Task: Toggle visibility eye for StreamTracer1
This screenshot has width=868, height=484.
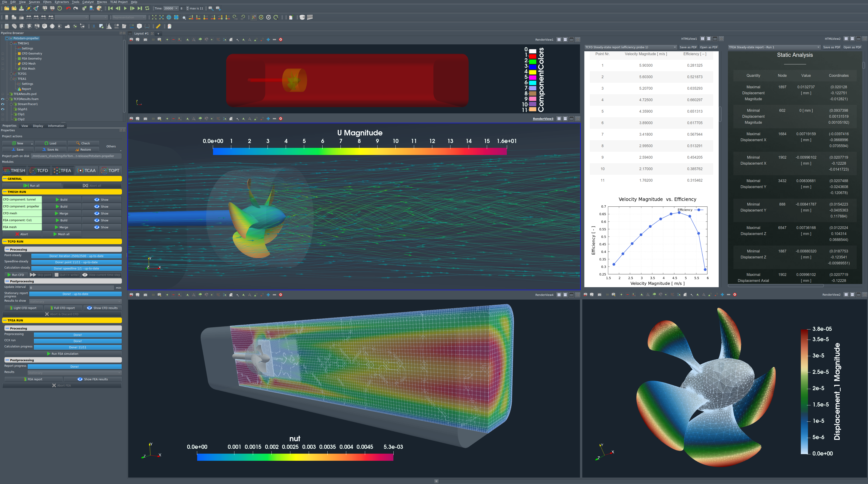Action: pos(3,104)
